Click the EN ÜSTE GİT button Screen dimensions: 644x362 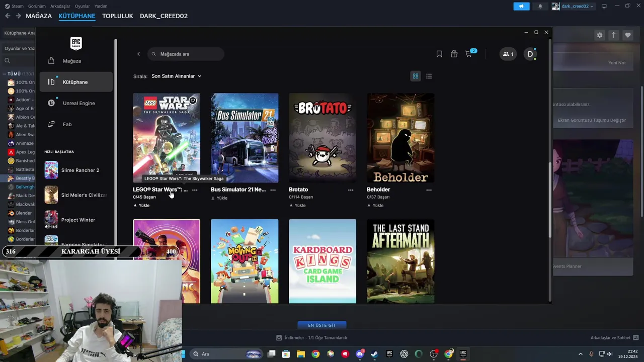(x=322, y=325)
